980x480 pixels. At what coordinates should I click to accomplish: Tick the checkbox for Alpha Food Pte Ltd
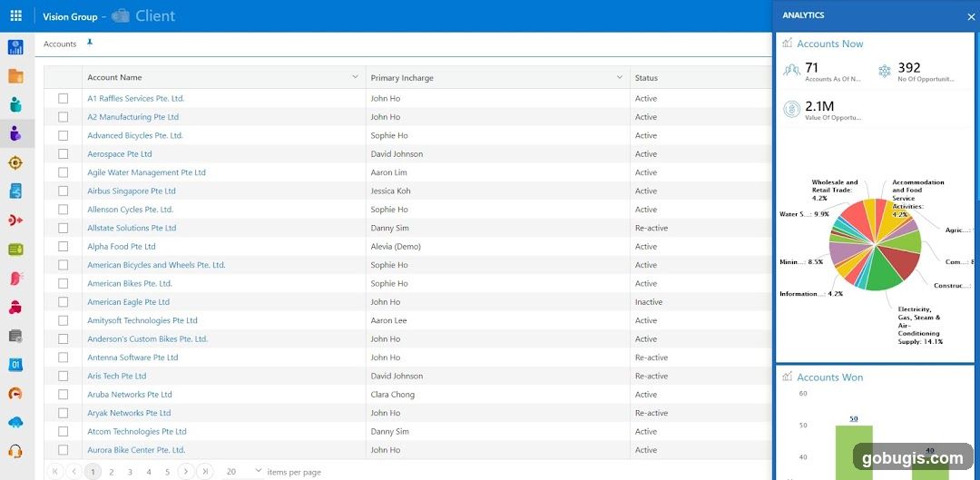[64, 246]
